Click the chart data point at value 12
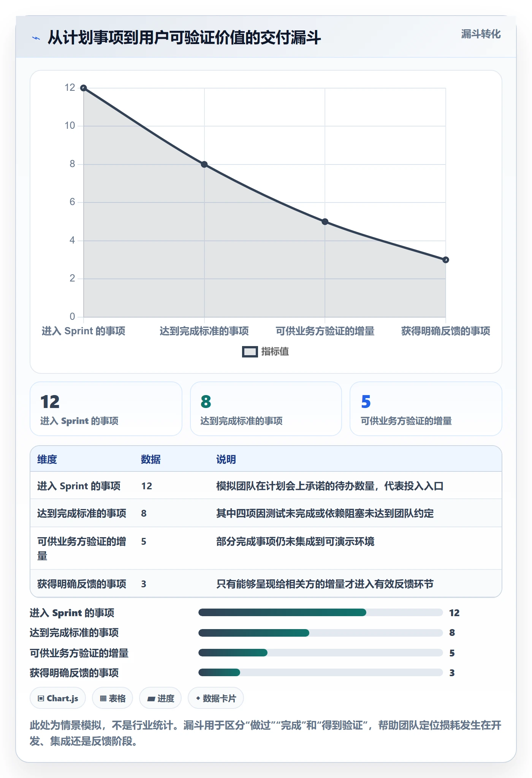 [x=84, y=88]
